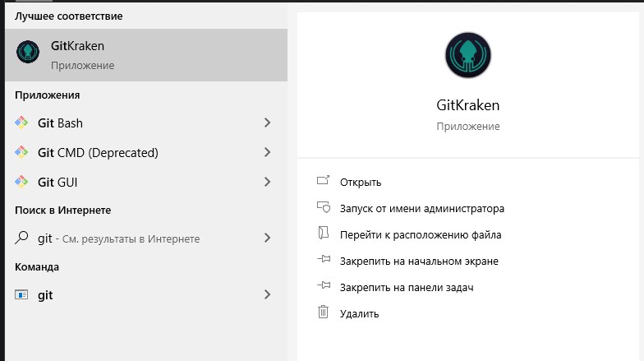Image resolution: width=644 pixels, height=361 pixels.
Task: Click the pin icon for Закрепить на начальном экране
Action: [x=324, y=259]
